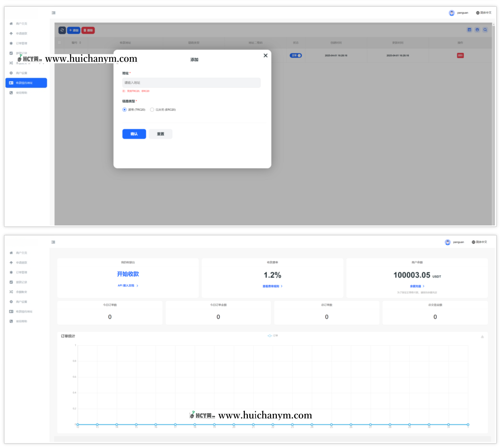503x448 pixels.
Task: Toggle the 正常 status switch in the row
Action: pyautogui.click(x=296, y=56)
